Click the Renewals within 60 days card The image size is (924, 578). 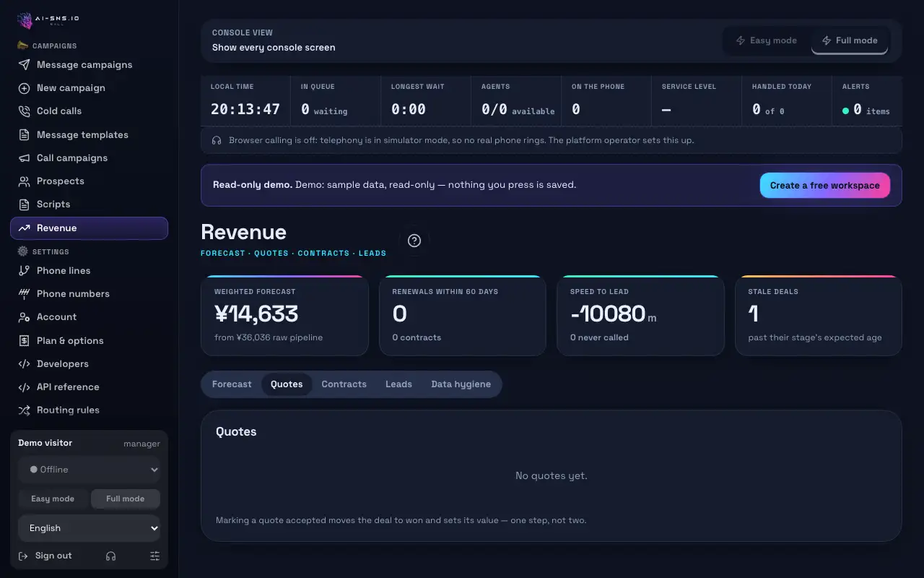(463, 315)
